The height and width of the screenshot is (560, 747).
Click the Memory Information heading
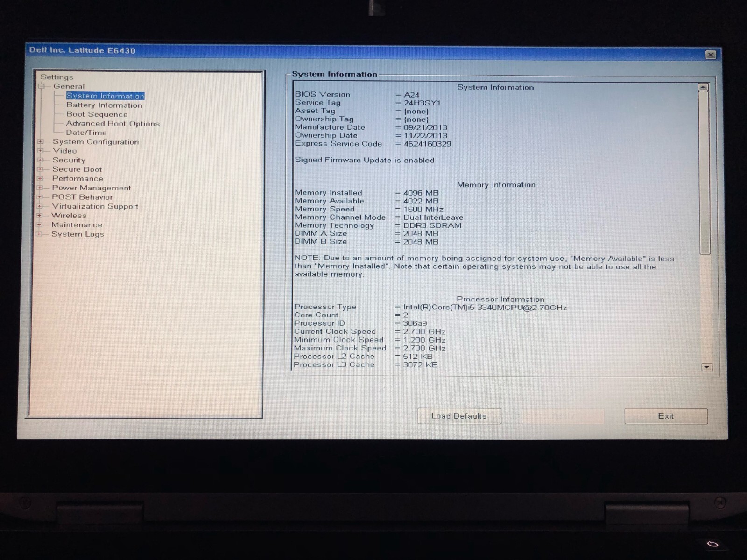[x=496, y=185]
